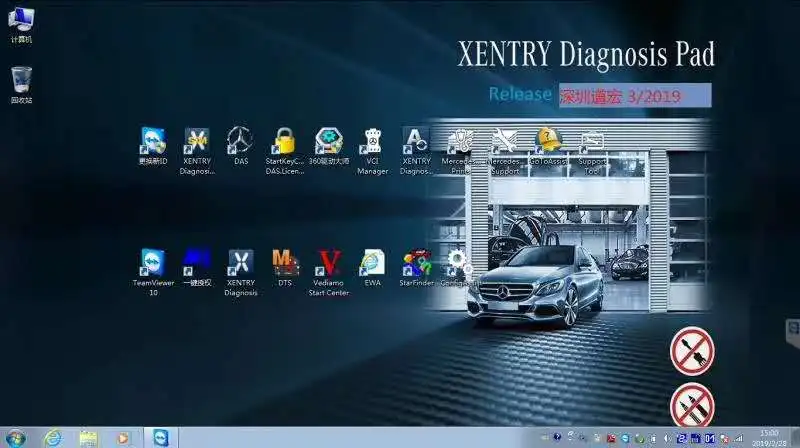Click the 深圳道宏 3/2019 release label
Image resolution: width=800 pixels, height=448 pixels.
(x=635, y=95)
